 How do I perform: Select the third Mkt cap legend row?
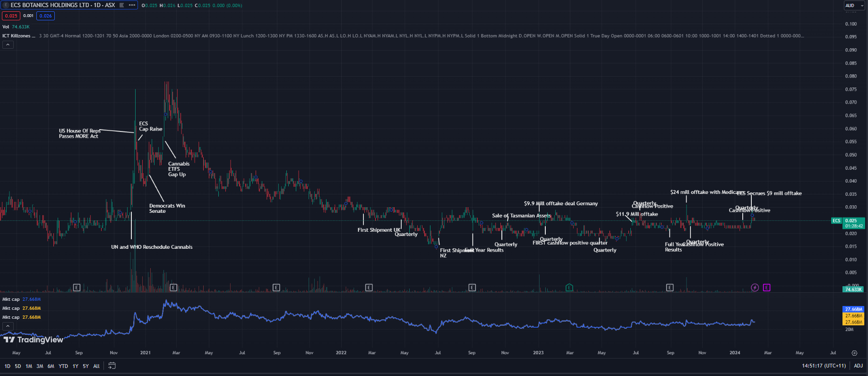tap(21, 317)
